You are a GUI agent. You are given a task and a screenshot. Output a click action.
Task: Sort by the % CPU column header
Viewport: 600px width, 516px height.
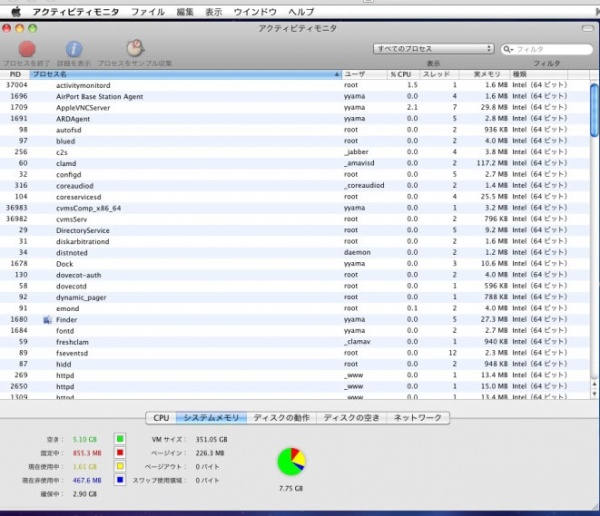coord(403,74)
